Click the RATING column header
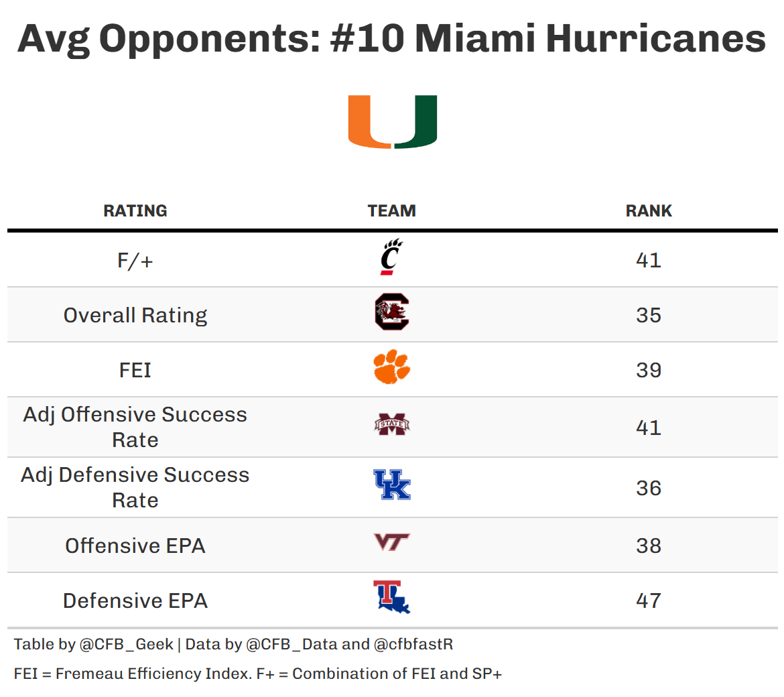784x697 pixels. 135,211
